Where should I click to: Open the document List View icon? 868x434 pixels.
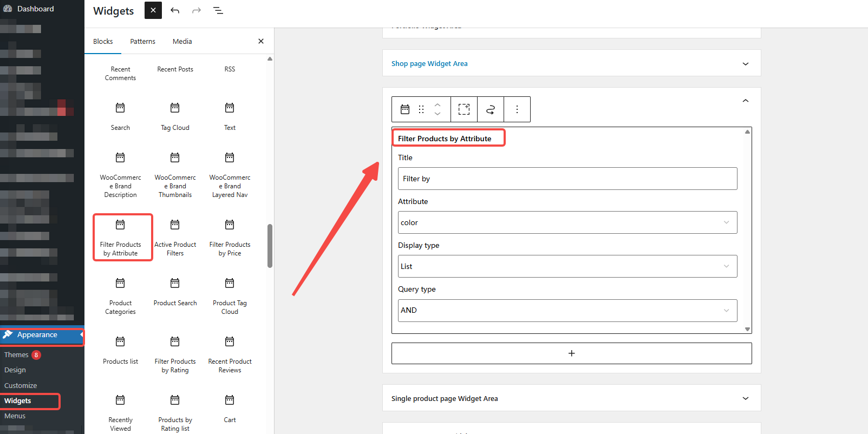click(x=218, y=10)
